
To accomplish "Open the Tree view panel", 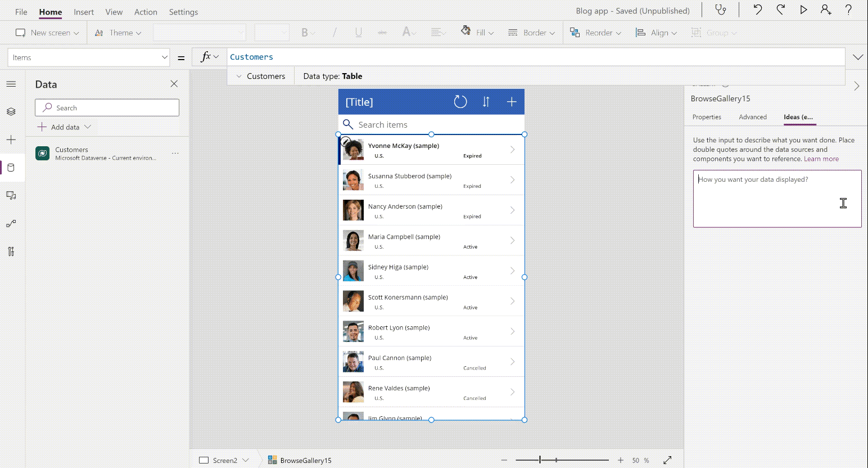I will pos(11,111).
